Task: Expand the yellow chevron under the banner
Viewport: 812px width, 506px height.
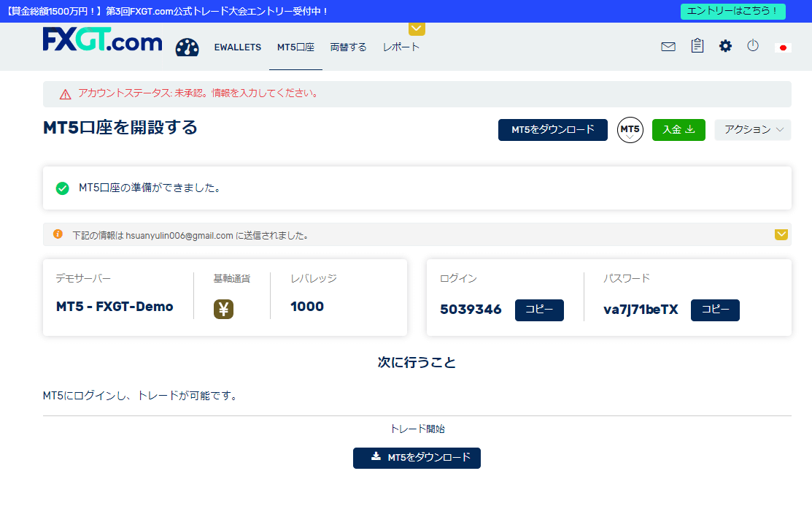Action: click(417, 29)
